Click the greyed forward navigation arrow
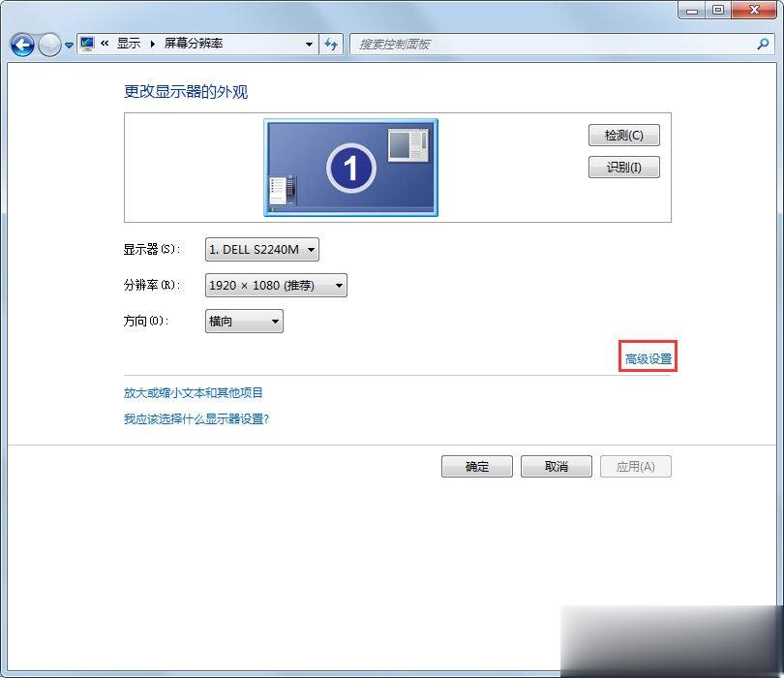Screen dimensions: 784x678 tap(50, 45)
